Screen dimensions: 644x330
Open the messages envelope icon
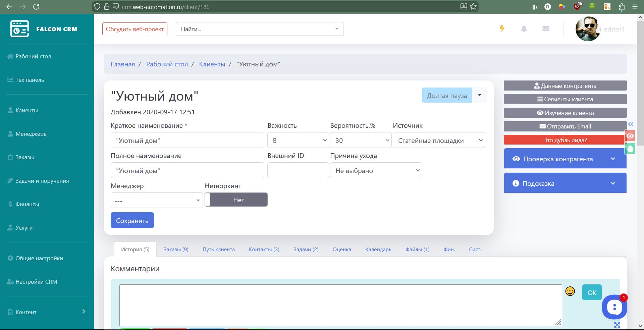click(546, 29)
